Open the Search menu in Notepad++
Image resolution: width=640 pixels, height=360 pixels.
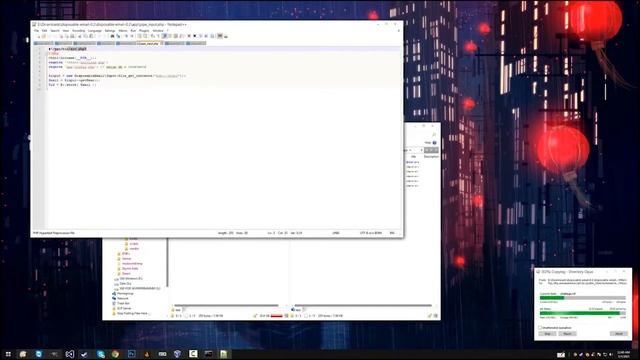[x=55, y=31]
